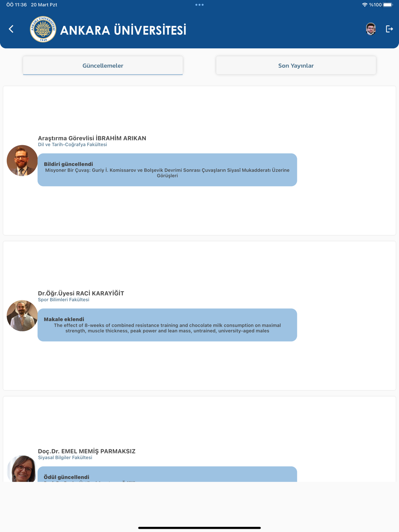Tap the three-dot multitasking indicator

199,5
